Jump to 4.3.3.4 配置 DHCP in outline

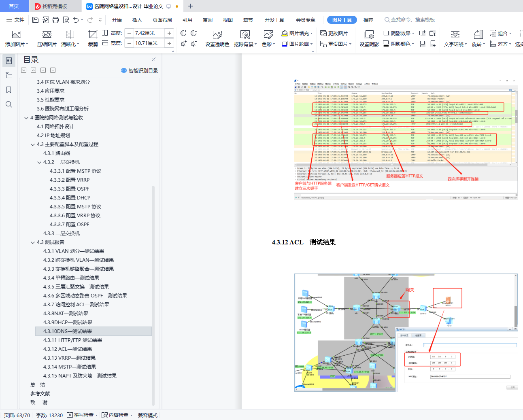click(x=70, y=198)
